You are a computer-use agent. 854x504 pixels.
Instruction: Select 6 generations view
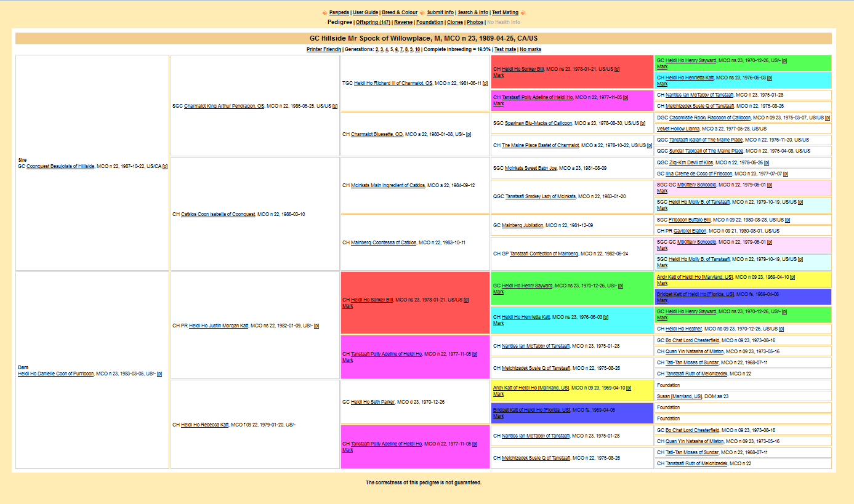(397, 49)
